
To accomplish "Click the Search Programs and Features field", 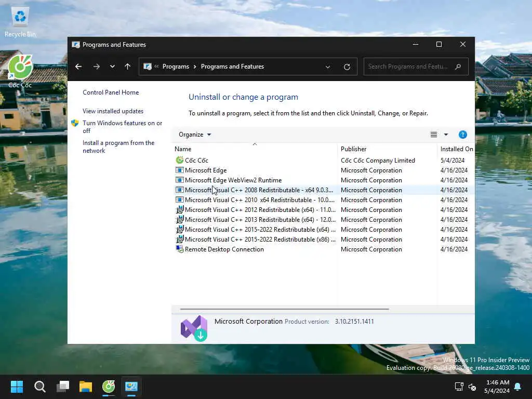I will pyautogui.click(x=416, y=66).
